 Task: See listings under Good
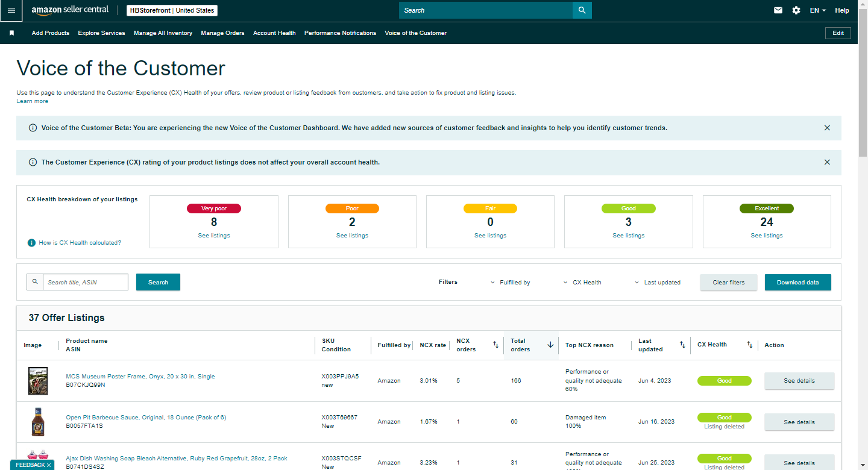pos(629,236)
